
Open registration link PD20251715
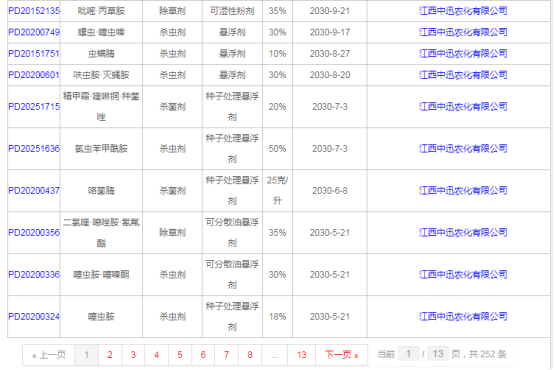34,106
